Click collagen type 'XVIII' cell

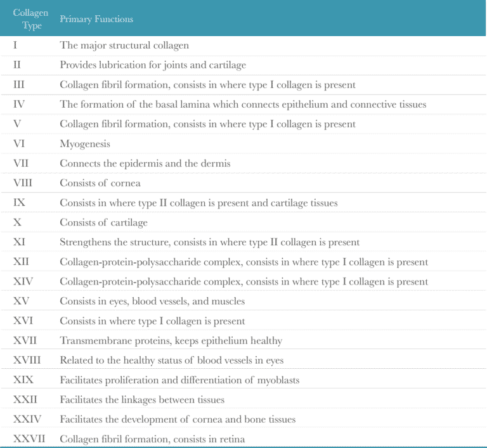27,360
